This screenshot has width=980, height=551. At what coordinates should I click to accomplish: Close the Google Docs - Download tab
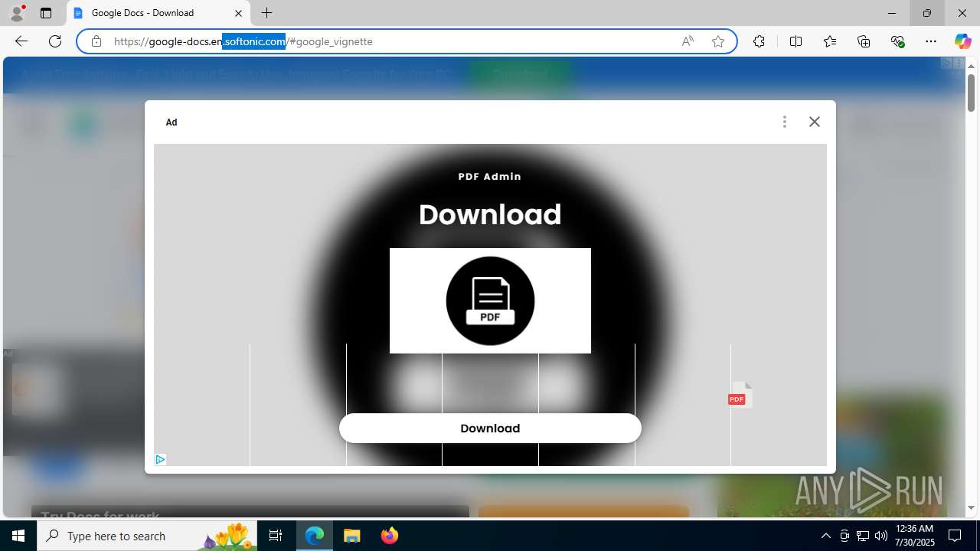238,13
